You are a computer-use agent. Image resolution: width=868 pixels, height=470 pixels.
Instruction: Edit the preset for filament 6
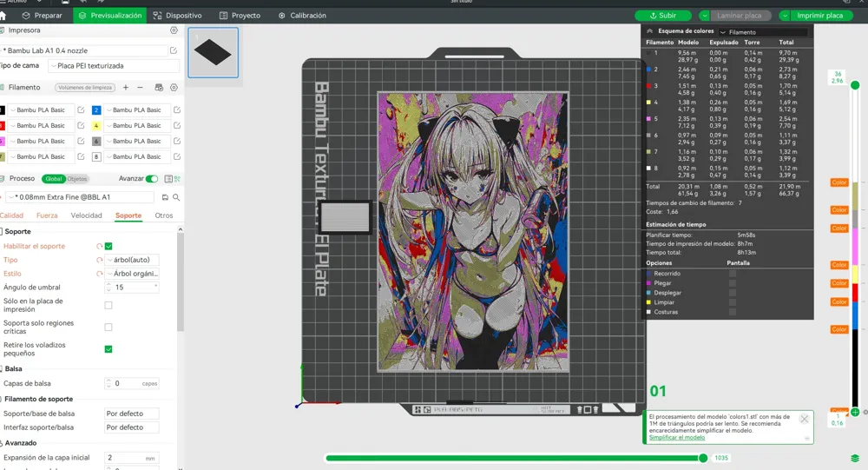(177, 142)
